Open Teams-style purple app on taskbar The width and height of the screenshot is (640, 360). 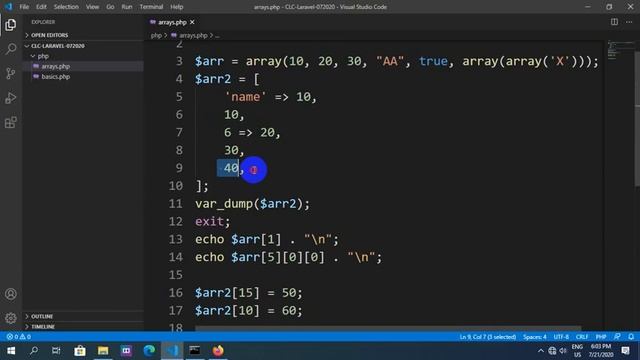point(126,351)
